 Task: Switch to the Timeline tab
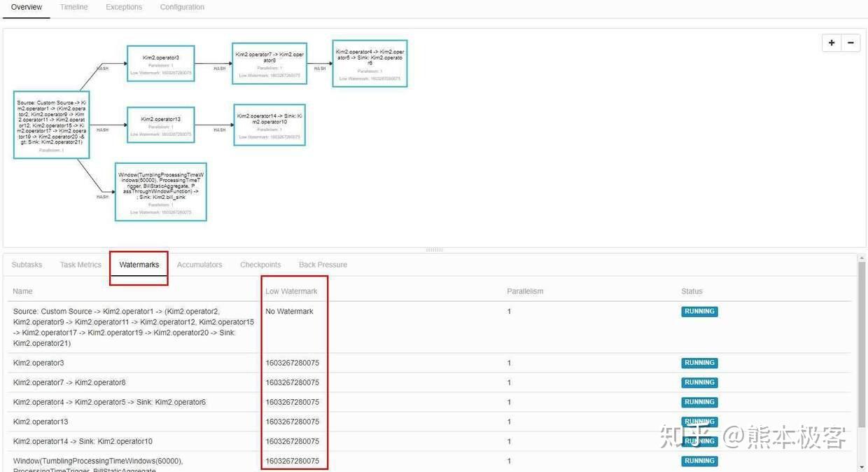click(73, 6)
